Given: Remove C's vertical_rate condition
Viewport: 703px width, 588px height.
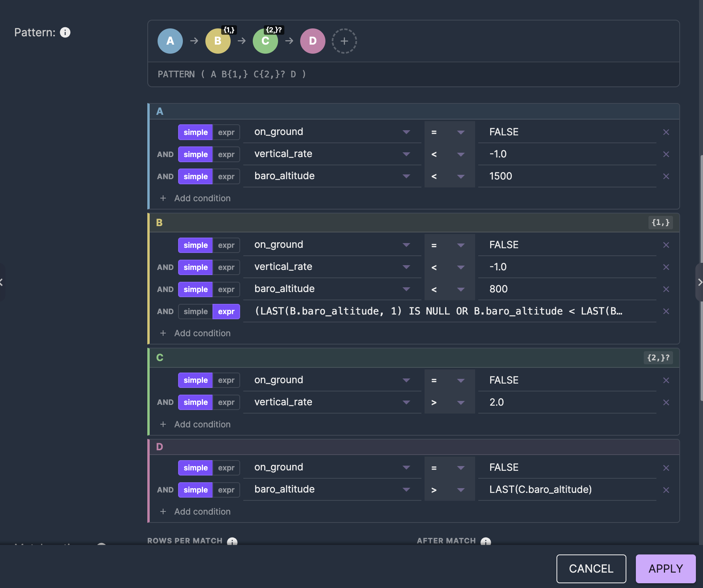Looking at the screenshot, I should pyautogui.click(x=666, y=402).
